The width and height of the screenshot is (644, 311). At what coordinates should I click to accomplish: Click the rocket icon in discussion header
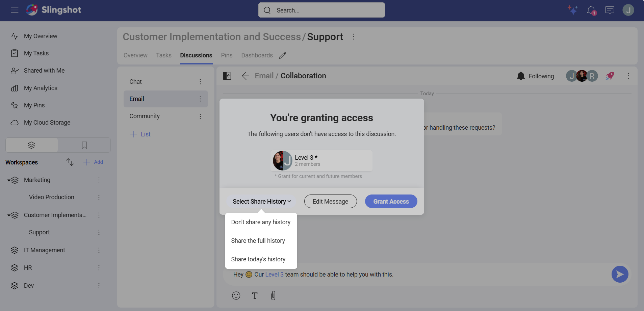point(610,76)
